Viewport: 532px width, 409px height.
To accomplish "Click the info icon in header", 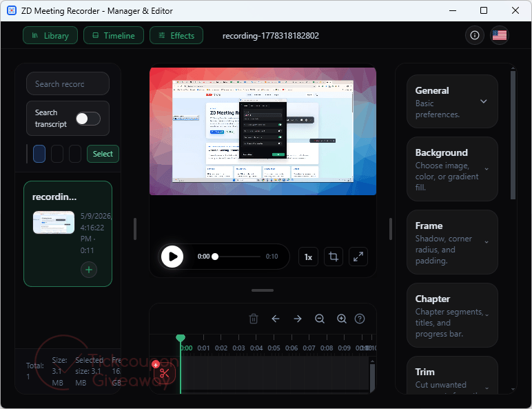I will 475,35.
